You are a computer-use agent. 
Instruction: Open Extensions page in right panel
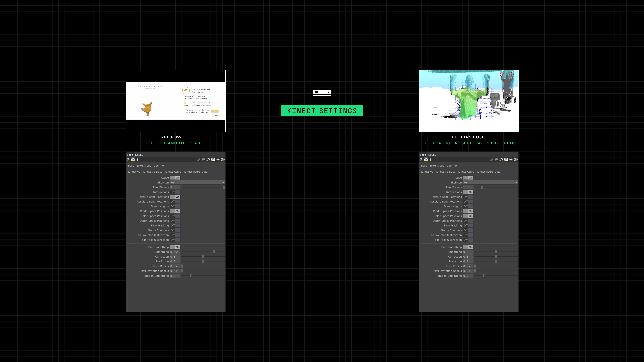[437, 166]
